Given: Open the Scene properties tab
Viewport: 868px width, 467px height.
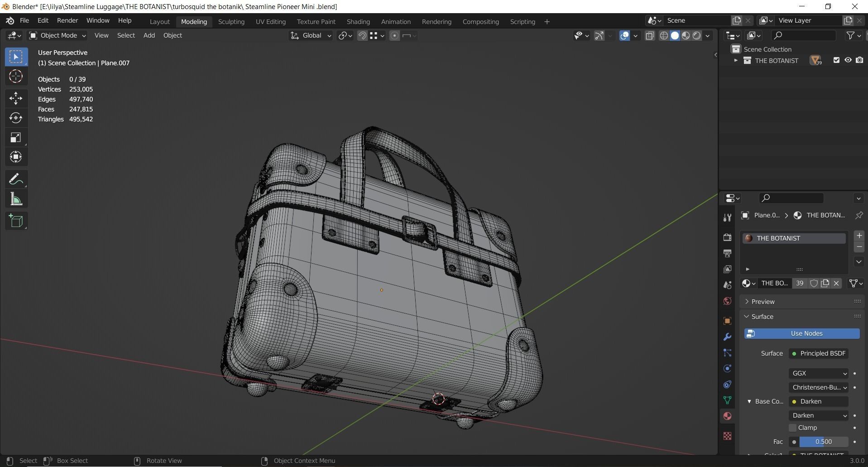Looking at the screenshot, I should [x=727, y=285].
